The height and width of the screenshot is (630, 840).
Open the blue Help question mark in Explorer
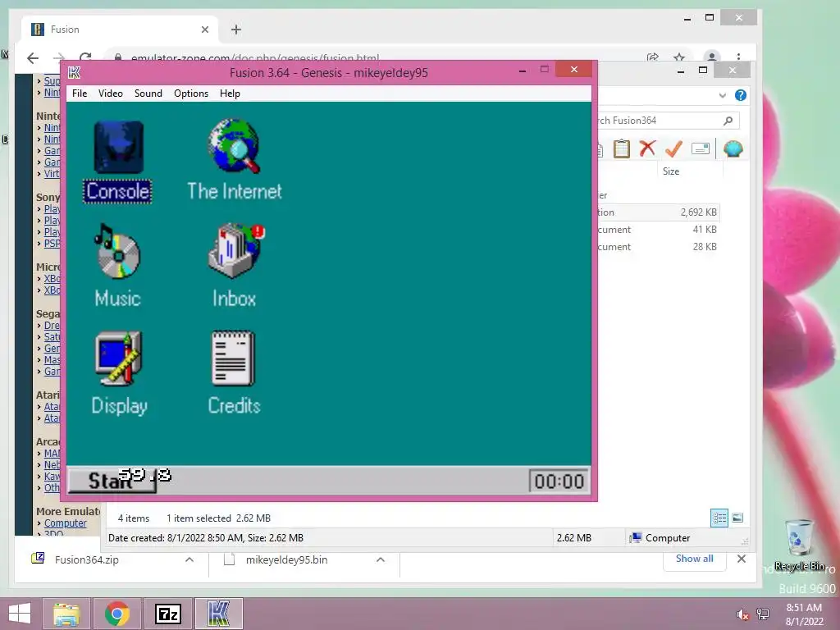pyautogui.click(x=741, y=95)
